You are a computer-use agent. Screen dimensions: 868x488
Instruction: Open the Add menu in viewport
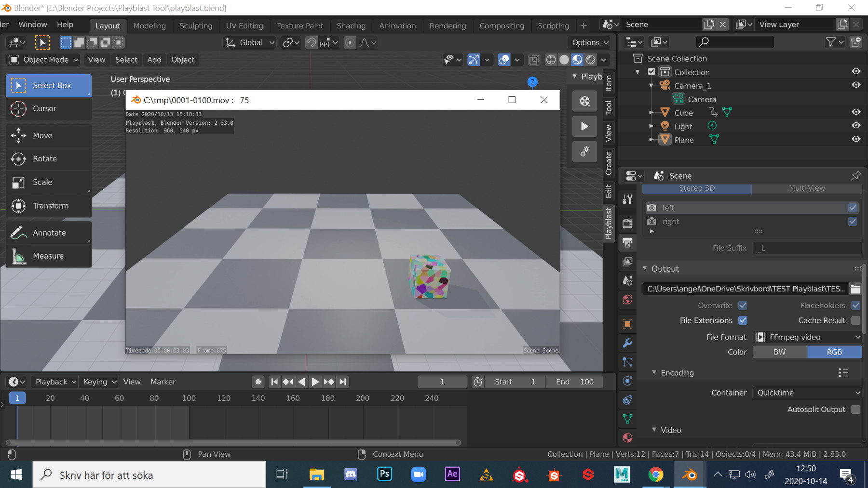pyautogui.click(x=154, y=60)
